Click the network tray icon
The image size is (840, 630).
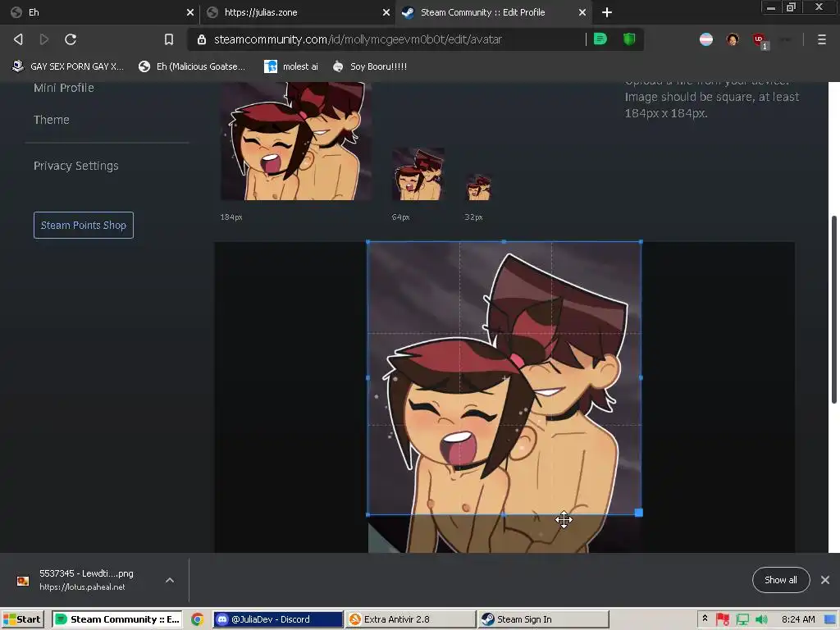click(x=742, y=619)
